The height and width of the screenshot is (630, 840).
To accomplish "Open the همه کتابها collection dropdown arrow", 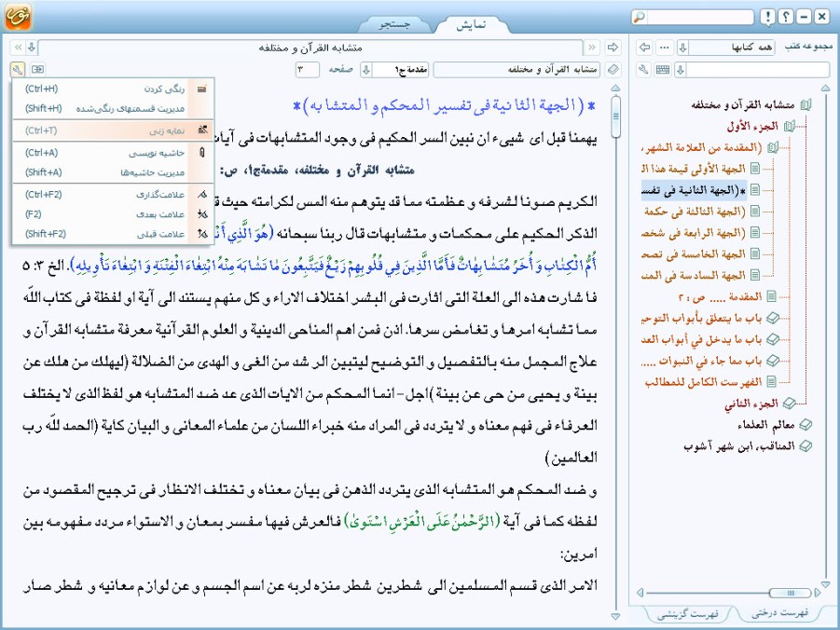I will (683, 48).
